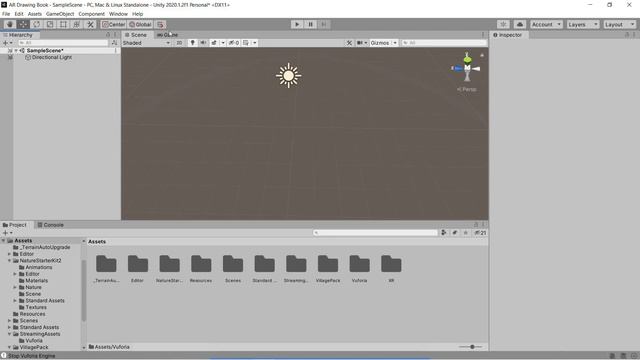This screenshot has height=360, width=640.
Task: Select the Inspector tab
Action: tap(507, 35)
